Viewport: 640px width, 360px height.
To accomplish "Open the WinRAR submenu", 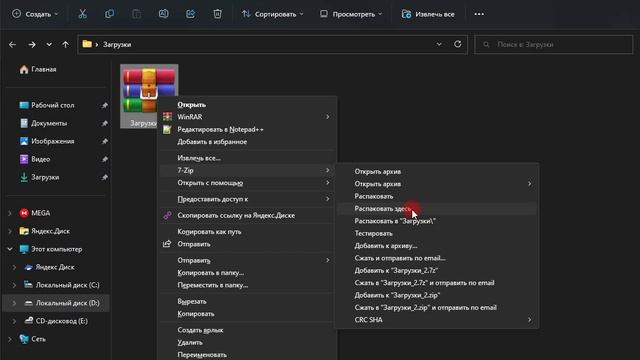I will 247,117.
